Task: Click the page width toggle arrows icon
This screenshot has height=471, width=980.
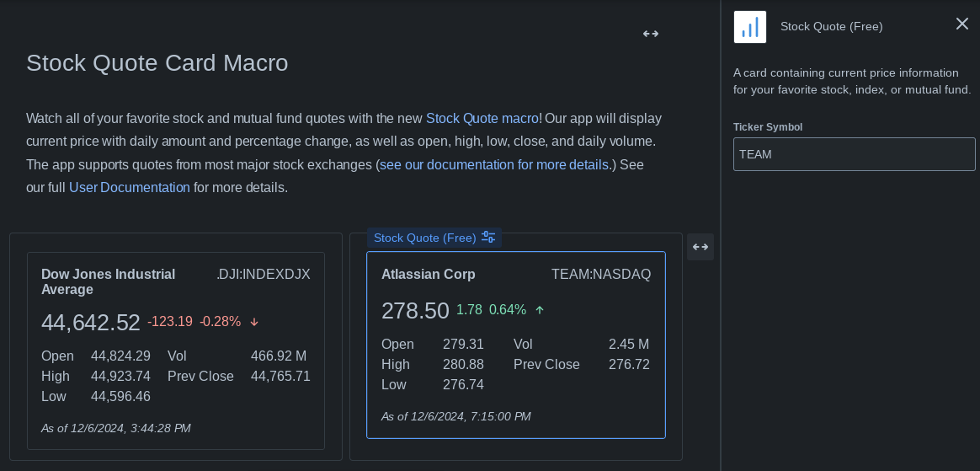Action: pyautogui.click(x=651, y=34)
